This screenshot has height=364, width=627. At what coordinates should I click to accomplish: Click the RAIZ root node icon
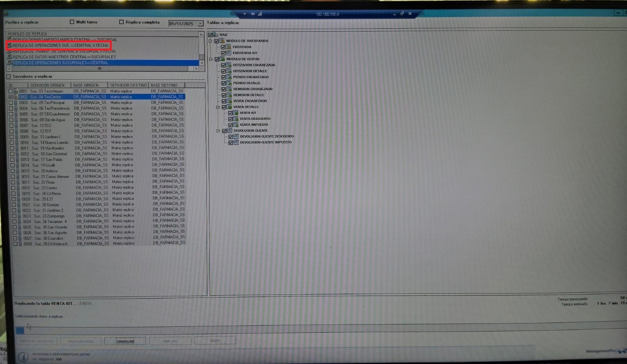[216, 35]
